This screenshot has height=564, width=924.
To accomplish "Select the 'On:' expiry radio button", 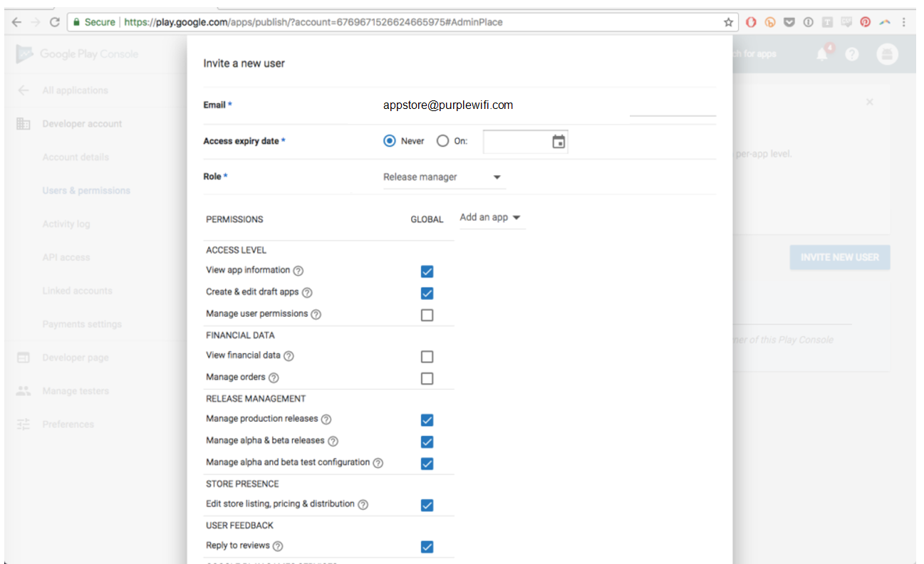I will [x=442, y=141].
